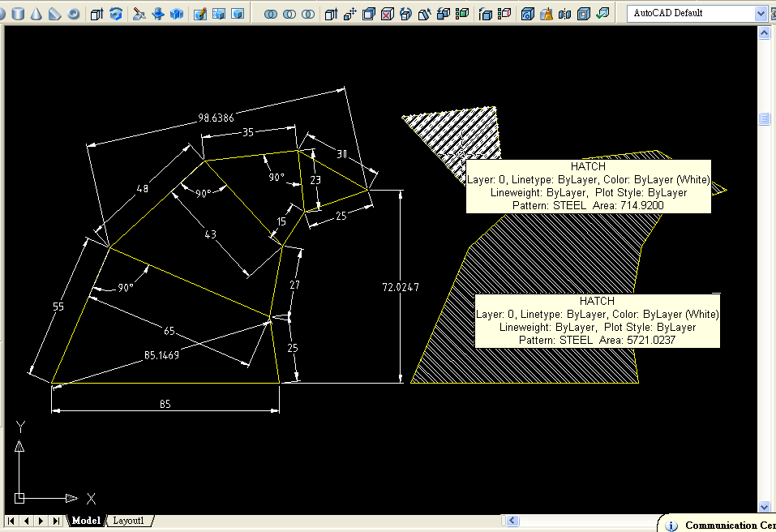Apply the Subtract solids command
This screenshot has width=776, height=532.
[289, 14]
